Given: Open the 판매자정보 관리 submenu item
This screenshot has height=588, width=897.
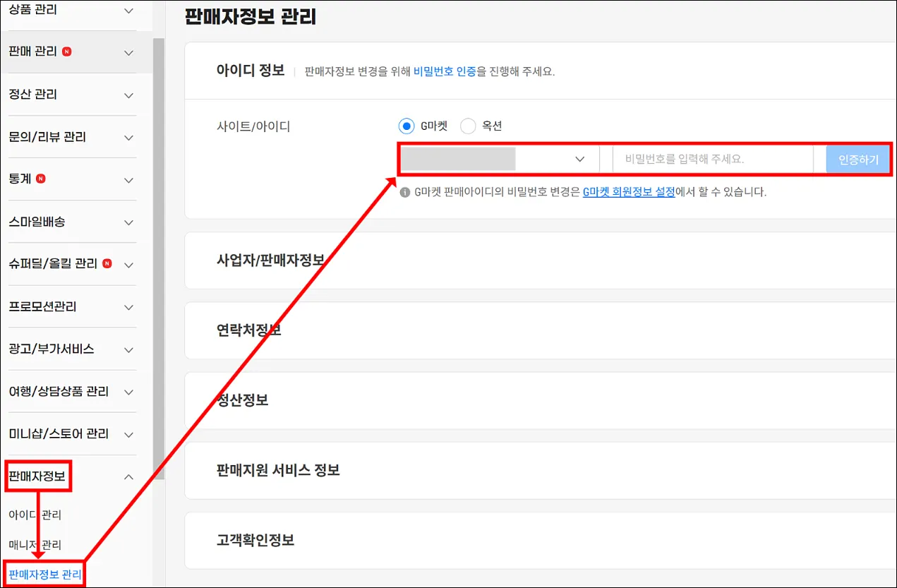Looking at the screenshot, I should [45, 575].
